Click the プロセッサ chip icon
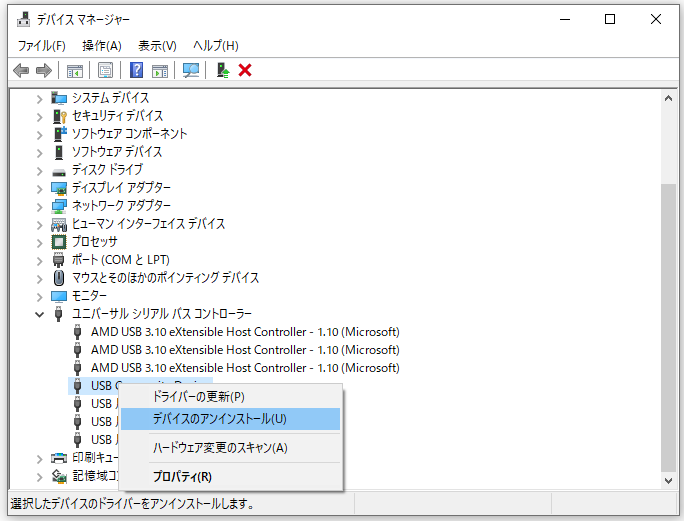684x521 pixels. 59,242
